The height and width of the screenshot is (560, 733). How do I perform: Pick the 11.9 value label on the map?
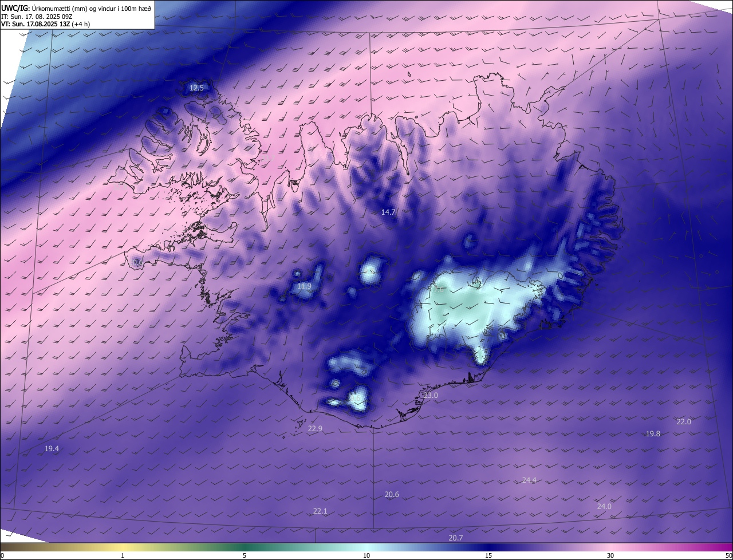click(304, 286)
